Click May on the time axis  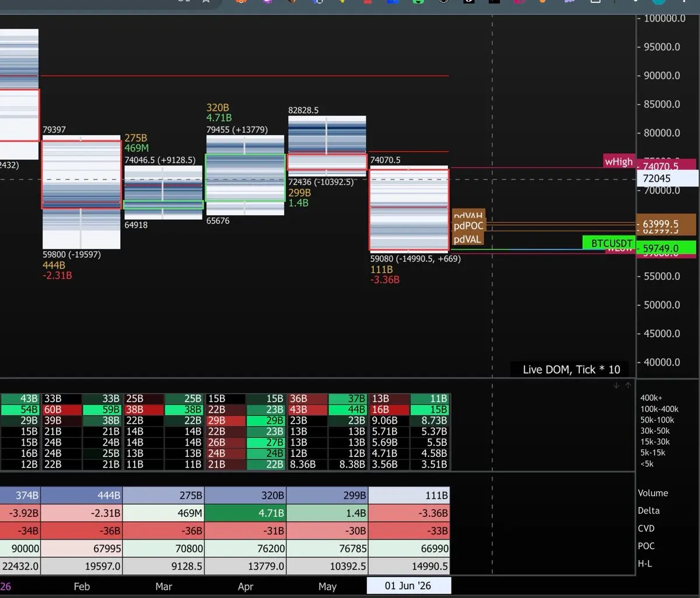click(327, 586)
